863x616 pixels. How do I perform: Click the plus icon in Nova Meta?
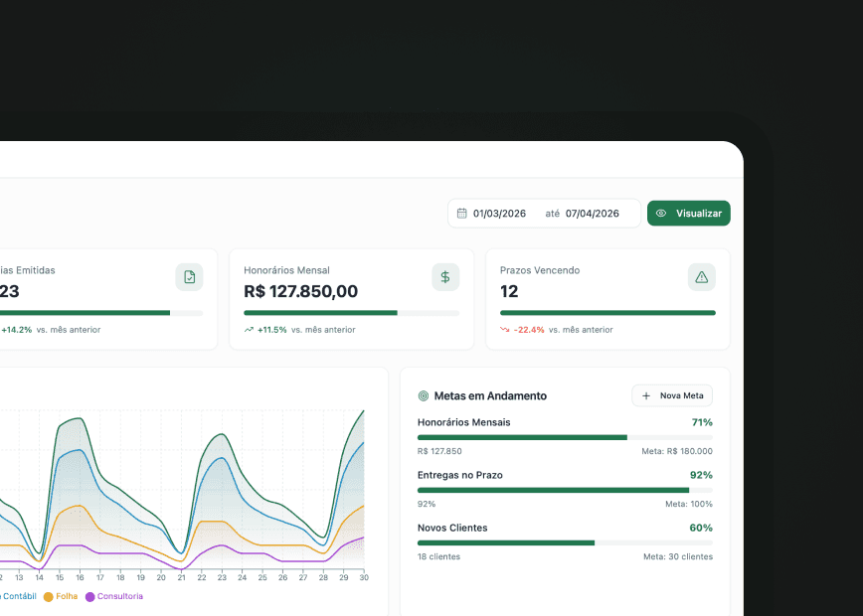pyautogui.click(x=646, y=396)
